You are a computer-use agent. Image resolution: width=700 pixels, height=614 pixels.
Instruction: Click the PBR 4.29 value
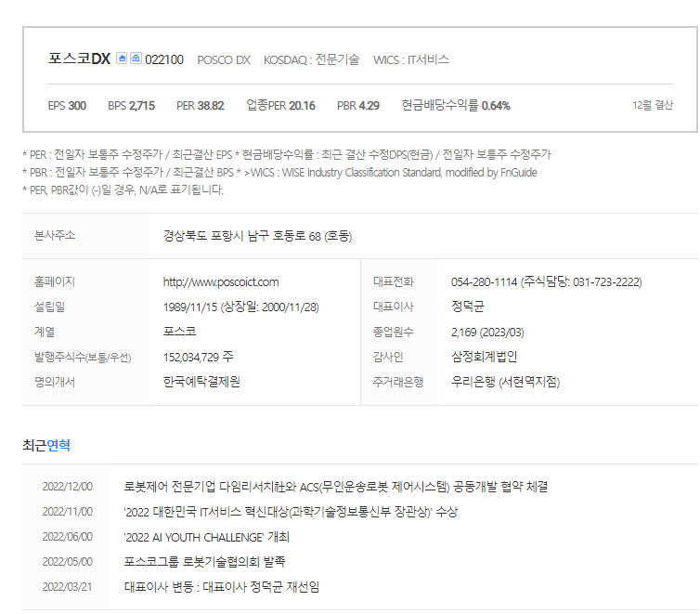pyautogui.click(x=358, y=106)
